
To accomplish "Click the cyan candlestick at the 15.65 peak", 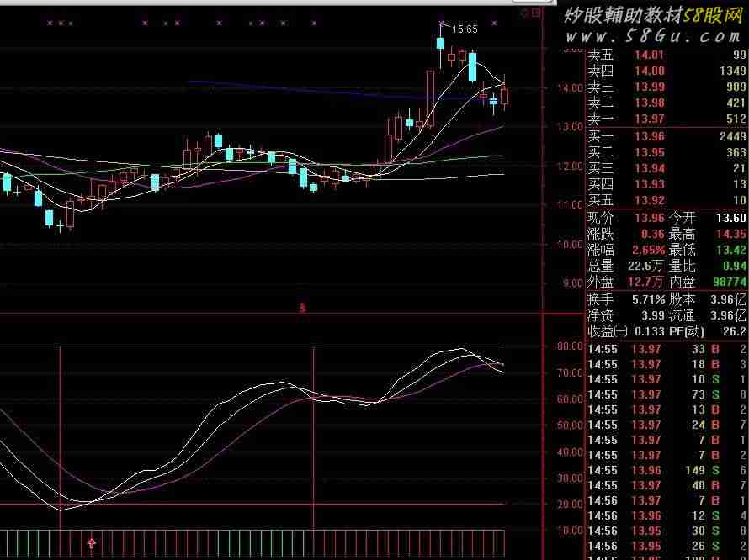I will tap(440, 50).
